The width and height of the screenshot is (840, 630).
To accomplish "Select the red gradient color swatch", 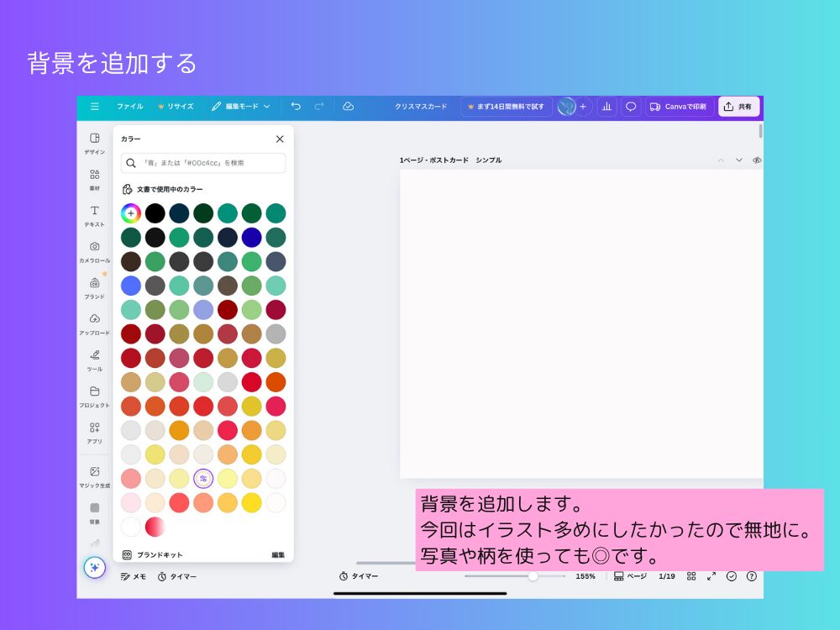I will tap(155, 528).
